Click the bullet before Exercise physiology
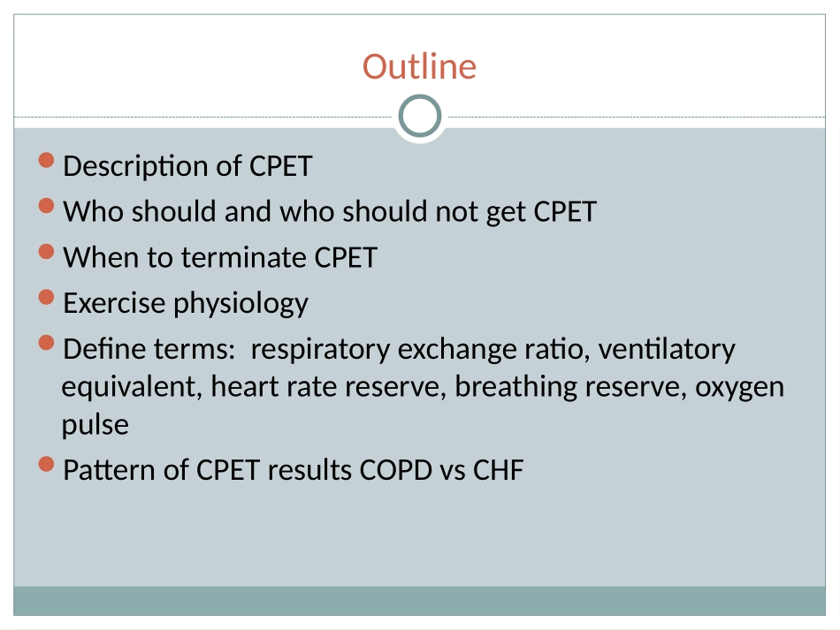 [47, 299]
